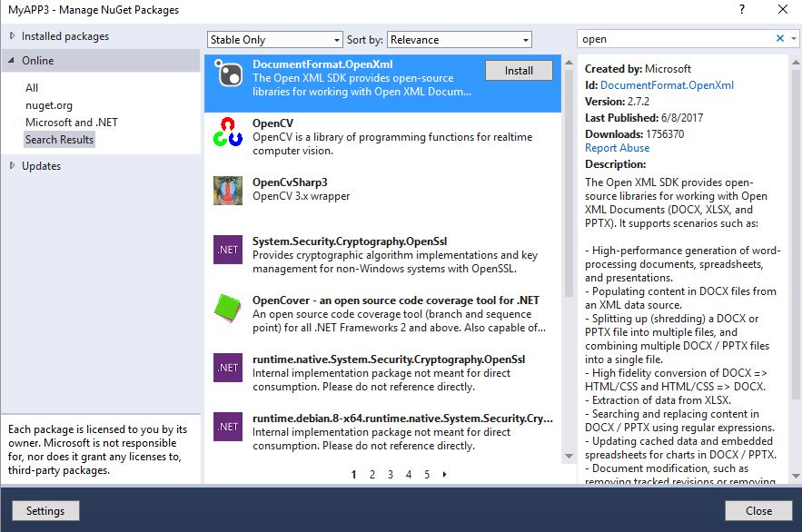Click the description pane scroll up arrow
Screen dimensions: 802x532
click(796, 63)
